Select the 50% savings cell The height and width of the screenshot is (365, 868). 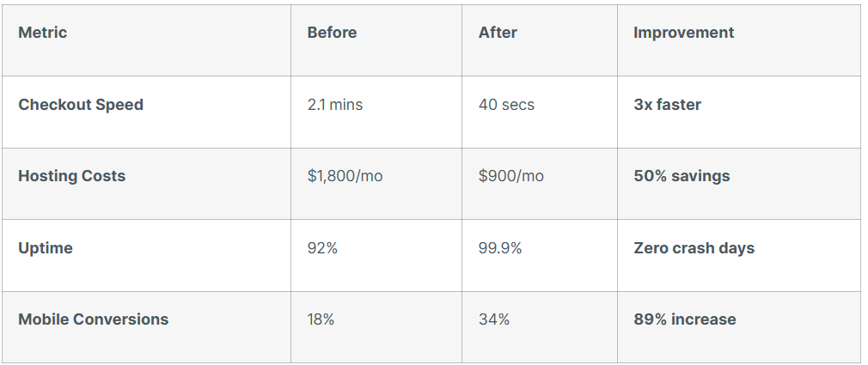pos(682,176)
